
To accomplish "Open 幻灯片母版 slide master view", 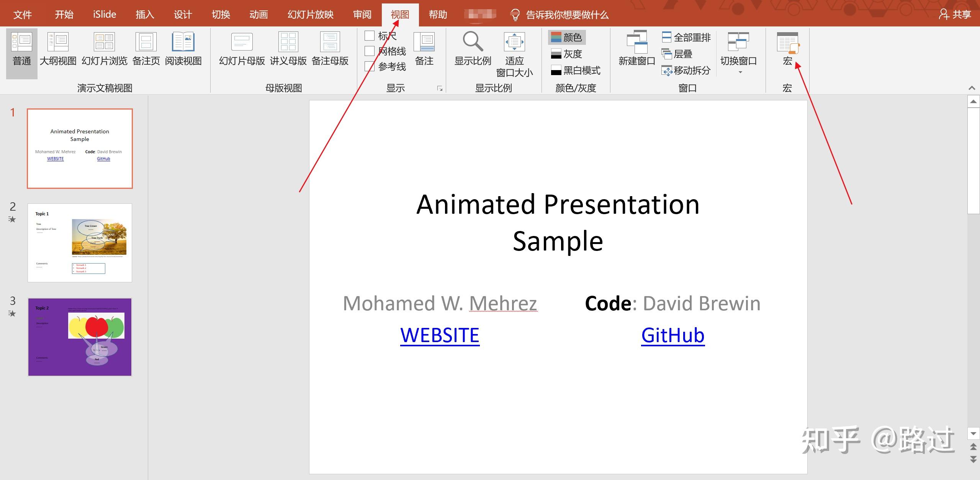I will pyautogui.click(x=242, y=49).
